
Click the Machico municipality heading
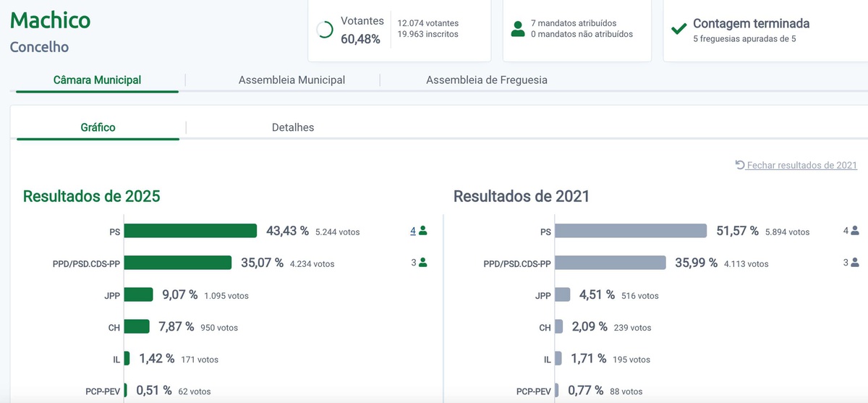[x=51, y=20]
